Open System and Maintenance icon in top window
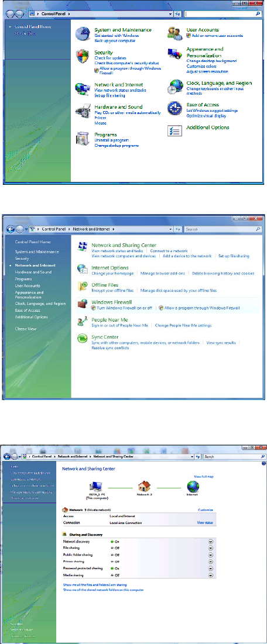The width and height of the screenshot is (267, 644). (83, 34)
